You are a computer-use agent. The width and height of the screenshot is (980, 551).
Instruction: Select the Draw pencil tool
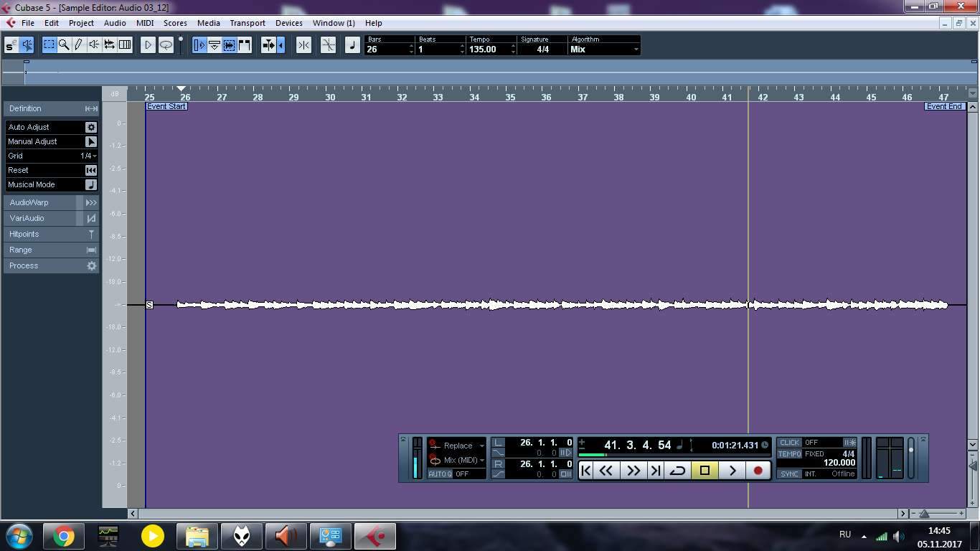[79, 45]
